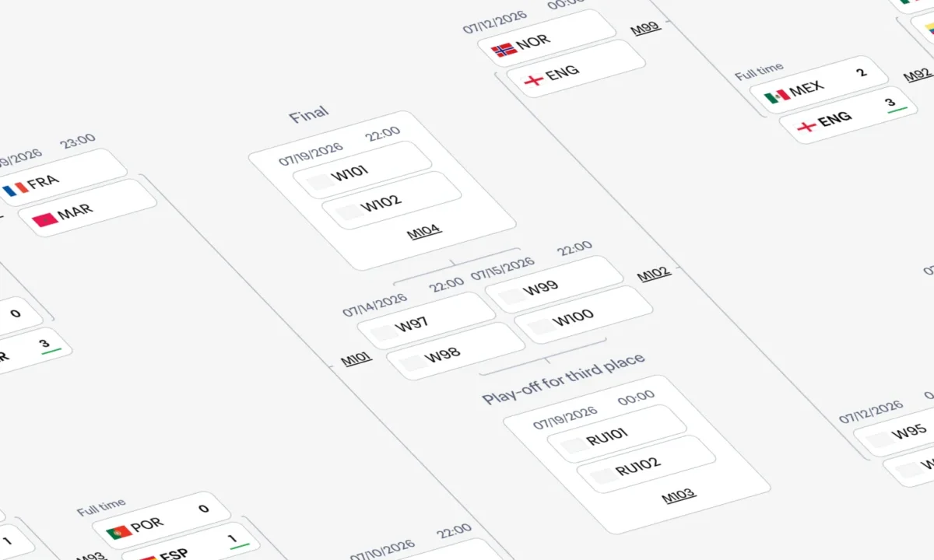Click the 07/10/2026 match date

pos(382,549)
